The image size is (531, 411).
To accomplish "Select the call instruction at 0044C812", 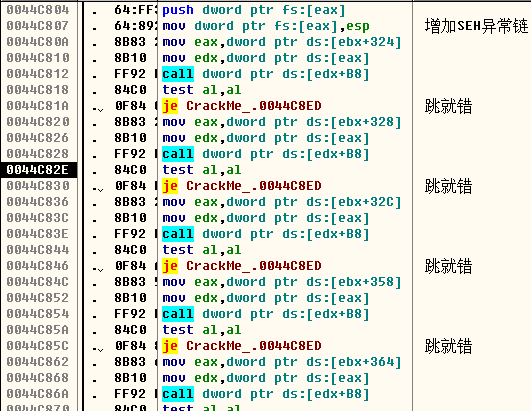I will [x=266, y=74].
